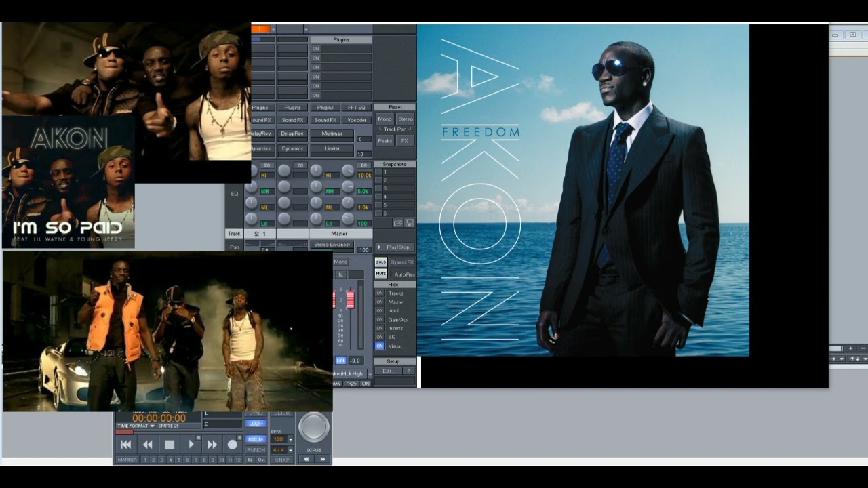The image size is (868, 488).
Task: Toggle the ON switch for Visual
Action: click(x=380, y=346)
